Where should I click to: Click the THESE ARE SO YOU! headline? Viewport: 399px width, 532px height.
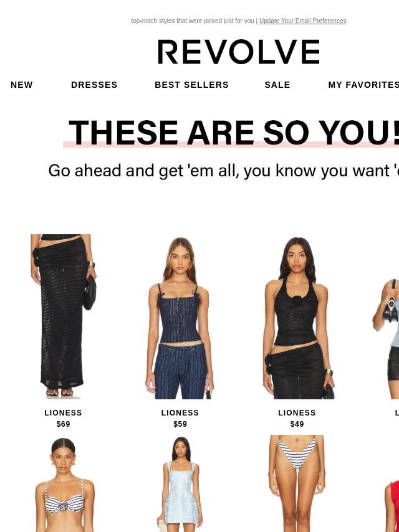(234, 133)
